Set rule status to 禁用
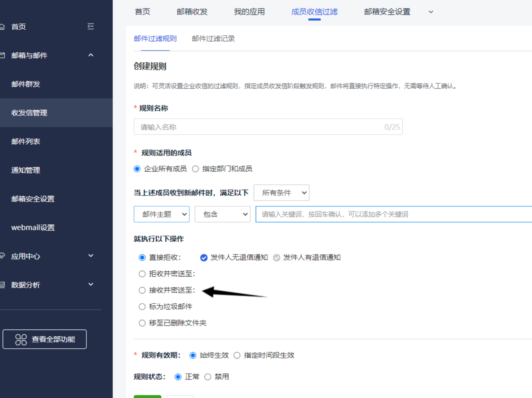532x398 pixels. 208,377
